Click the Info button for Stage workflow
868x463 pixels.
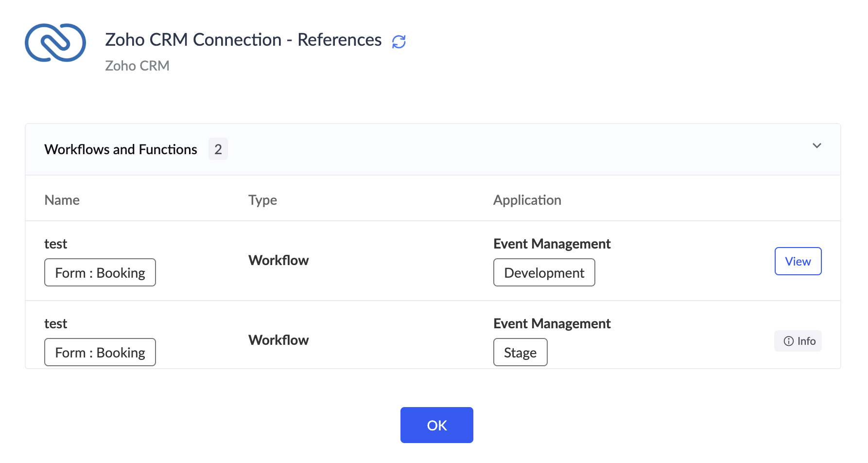tap(798, 341)
